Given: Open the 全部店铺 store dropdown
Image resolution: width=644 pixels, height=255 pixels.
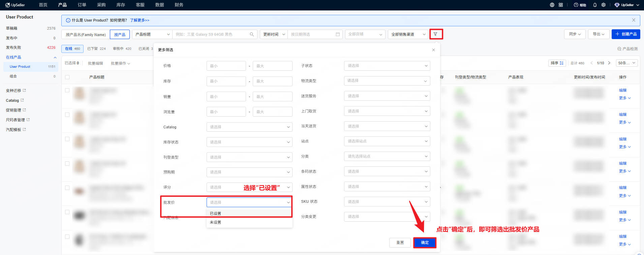Looking at the screenshot, I should (x=365, y=34).
